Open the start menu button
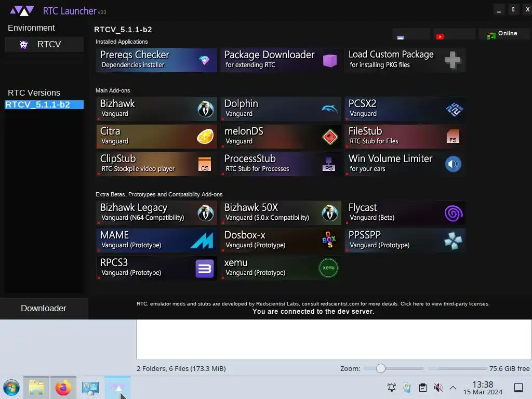This screenshot has height=399, width=532. (11, 388)
